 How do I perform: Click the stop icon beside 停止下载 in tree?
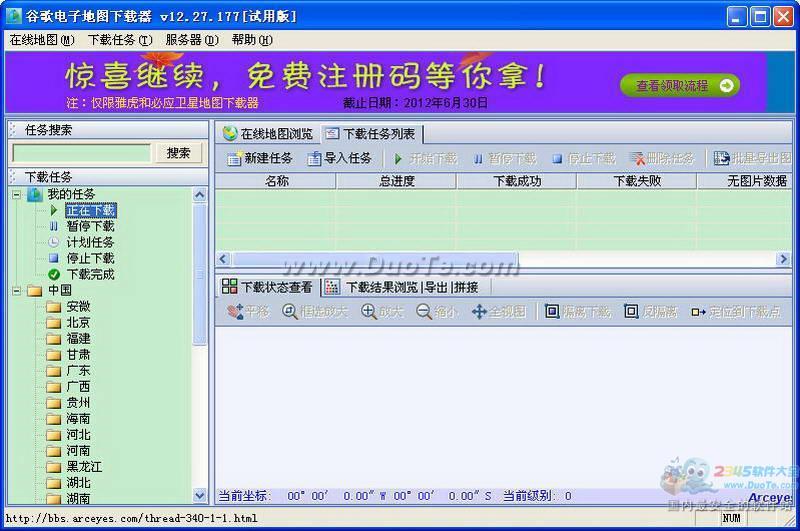pyautogui.click(x=54, y=258)
